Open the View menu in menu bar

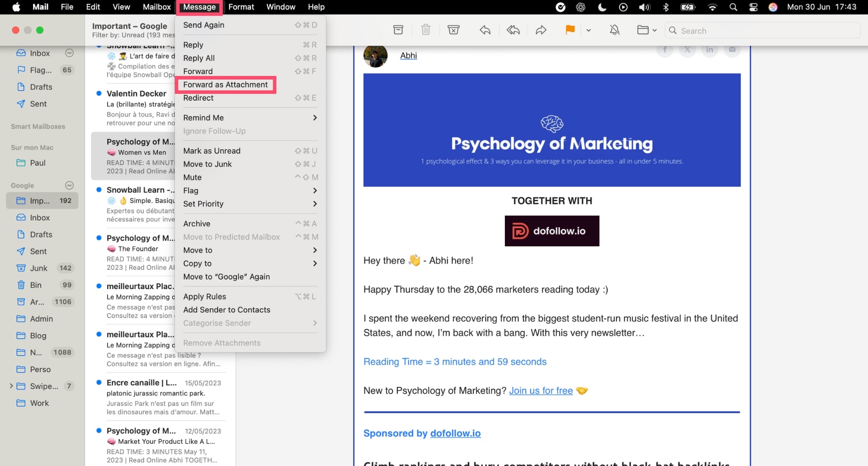(121, 7)
